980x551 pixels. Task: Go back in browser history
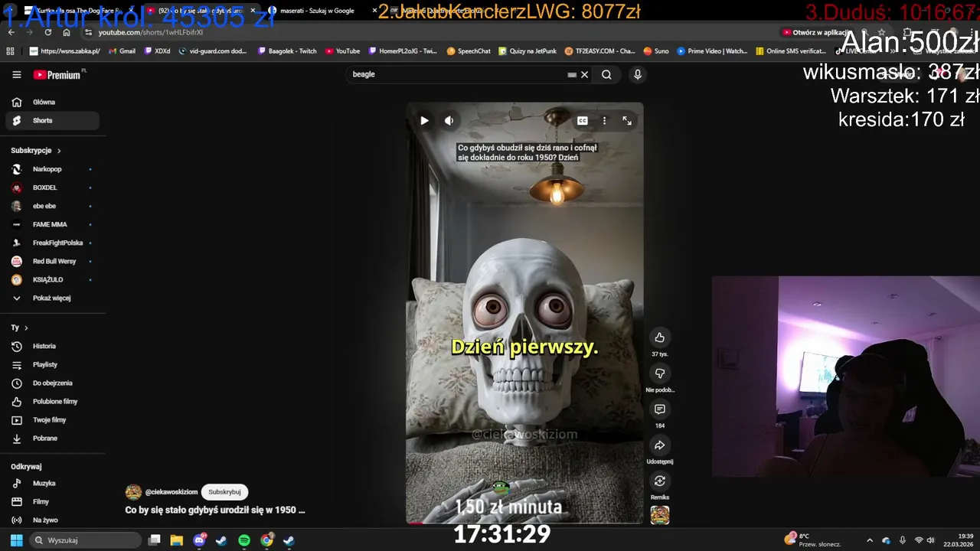(11, 32)
